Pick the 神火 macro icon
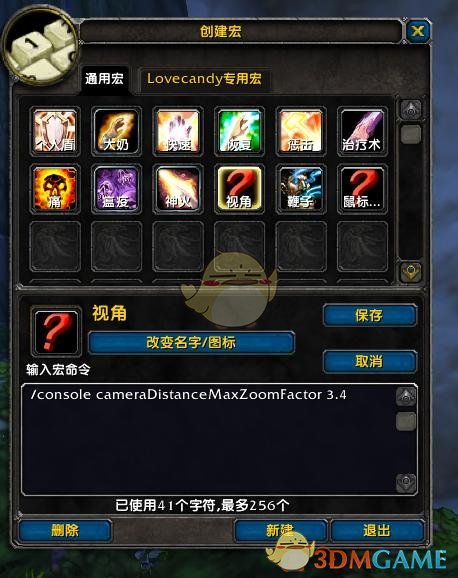The width and height of the screenshot is (458, 578). [x=178, y=189]
